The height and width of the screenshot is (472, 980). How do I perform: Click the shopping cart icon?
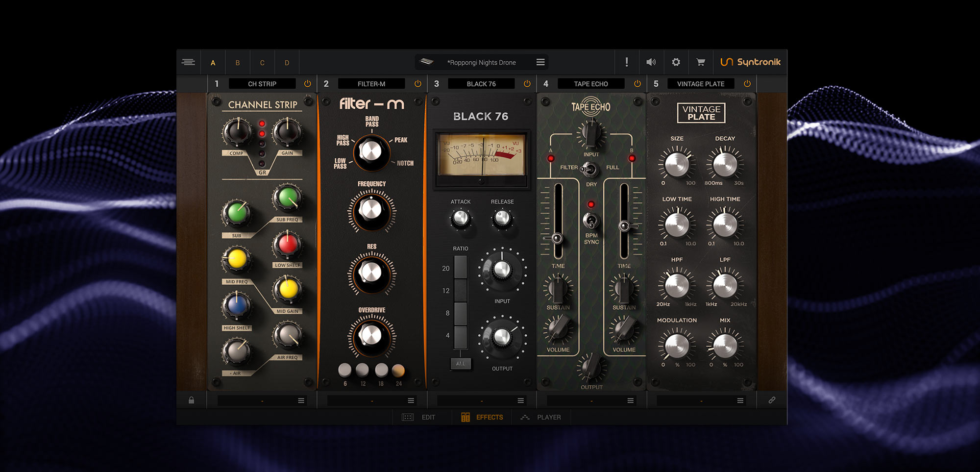(x=701, y=62)
